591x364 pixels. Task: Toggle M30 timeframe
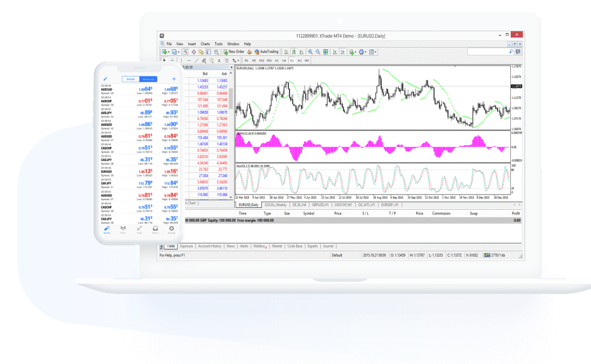pos(269,60)
